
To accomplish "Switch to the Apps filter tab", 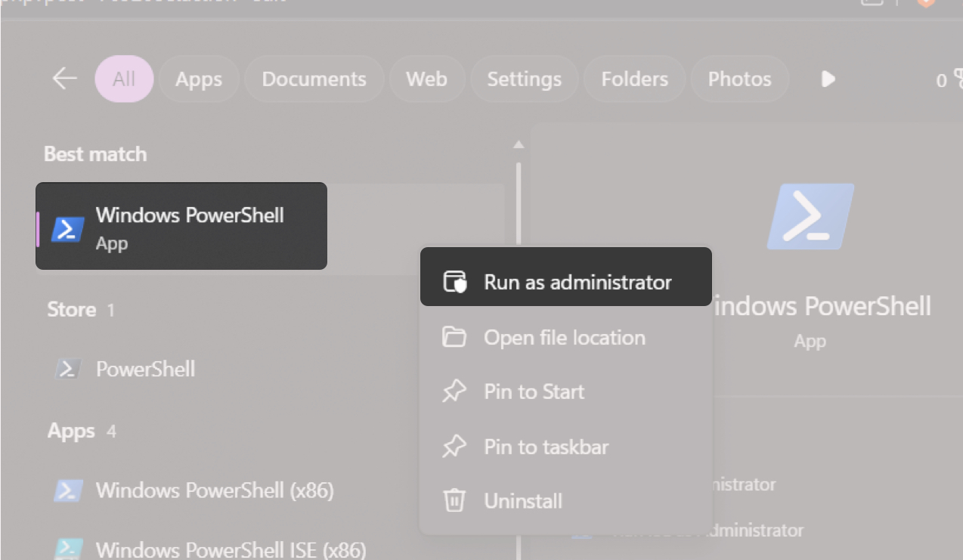I will 199,79.
